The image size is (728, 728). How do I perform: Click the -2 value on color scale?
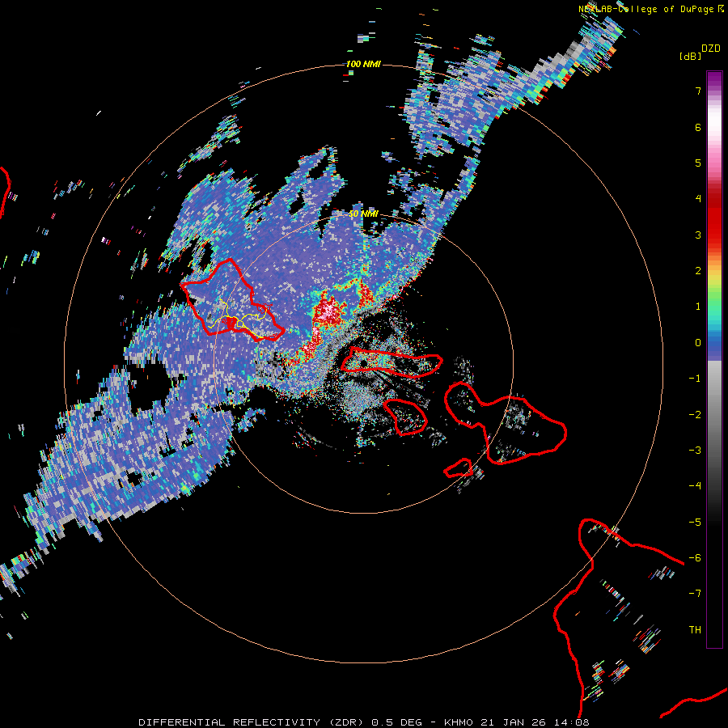tap(695, 415)
